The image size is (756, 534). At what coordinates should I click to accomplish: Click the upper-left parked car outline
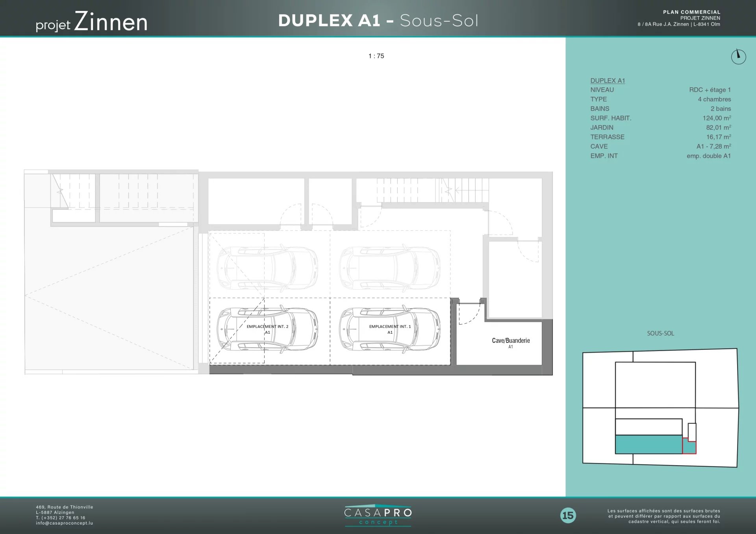267,268
